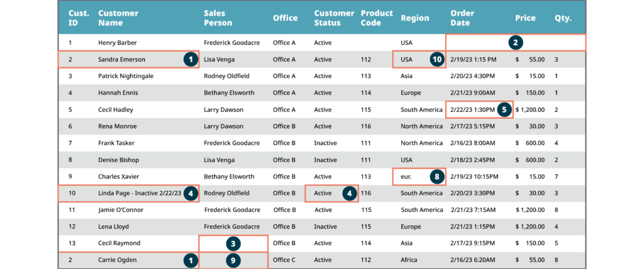Select the number 8 badge next to eur.

coord(436,177)
